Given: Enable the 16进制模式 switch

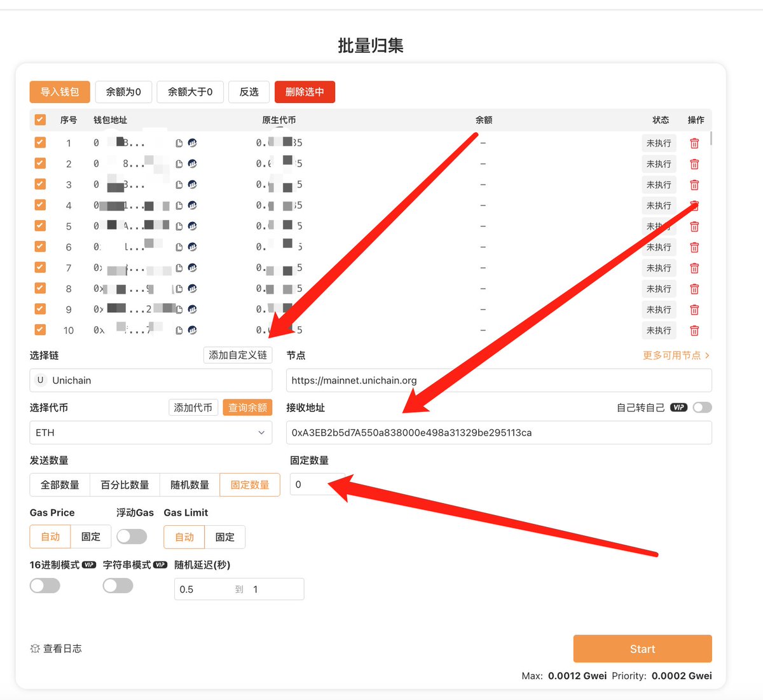Looking at the screenshot, I should [45, 586].
